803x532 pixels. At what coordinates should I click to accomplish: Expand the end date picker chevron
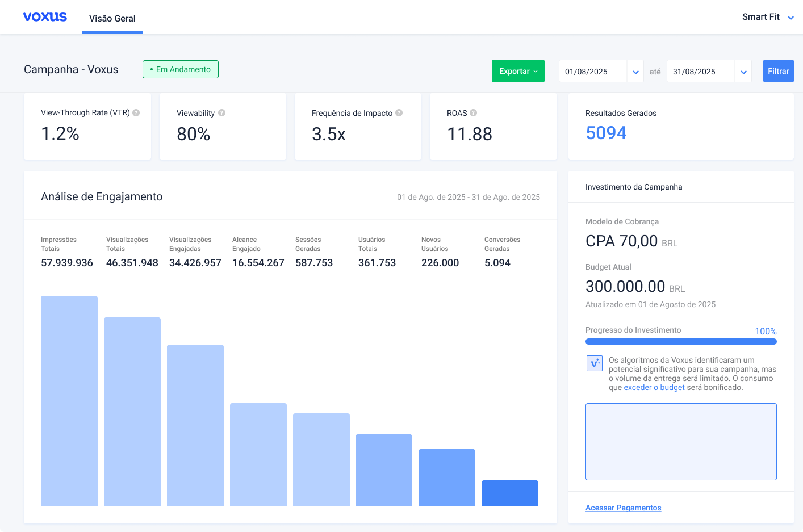coord(743,72)
